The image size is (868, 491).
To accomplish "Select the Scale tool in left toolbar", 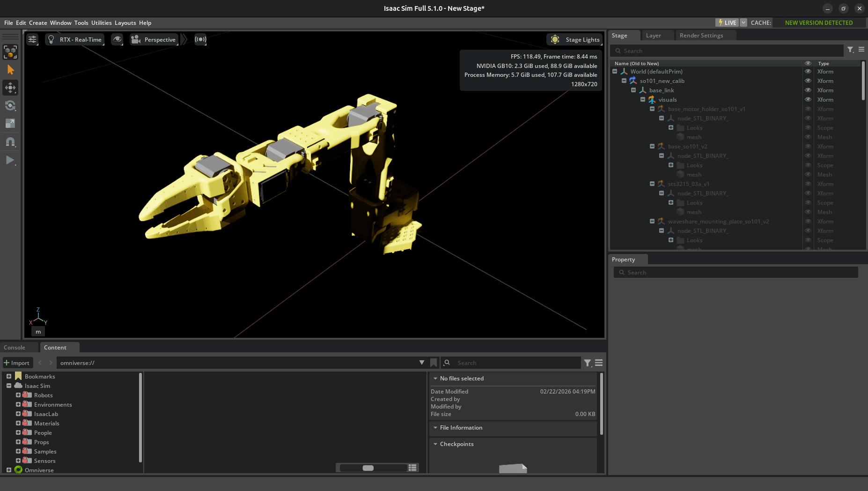I will coord(10,123).
